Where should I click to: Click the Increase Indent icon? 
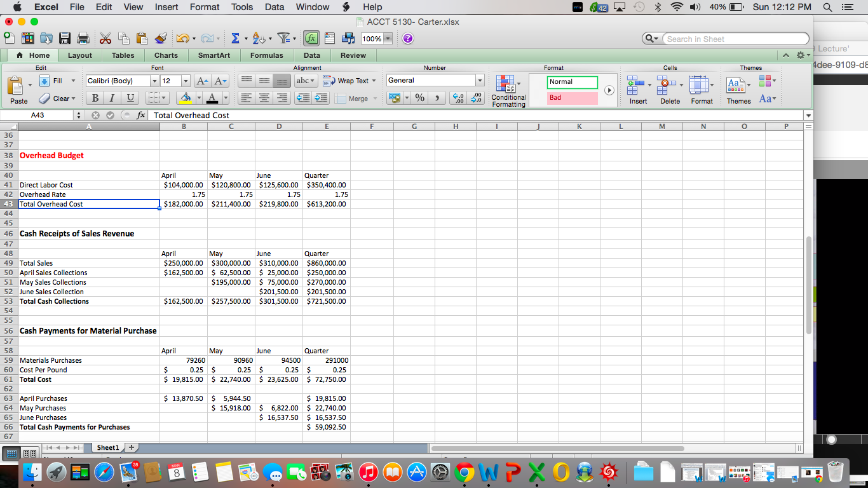[x=321, y=98]
